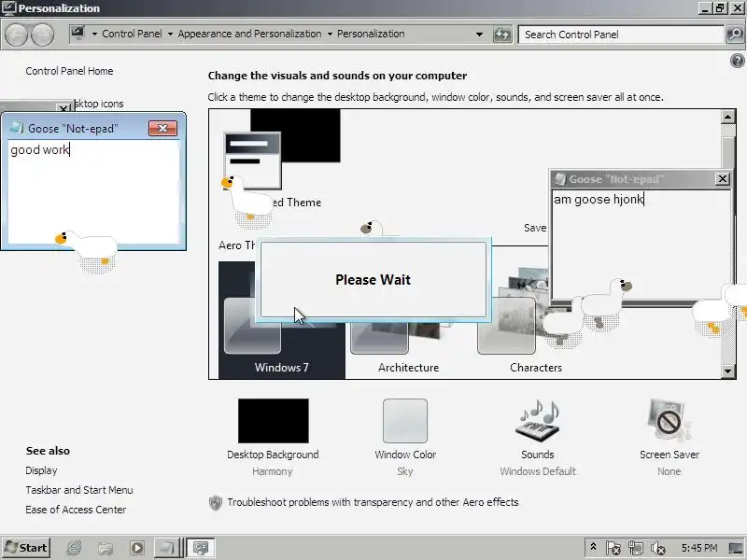Screen dimensions: 747x560
Task: Click the Forward navigation arrow button
Action: pyautogui.click(x=42, y=35)
